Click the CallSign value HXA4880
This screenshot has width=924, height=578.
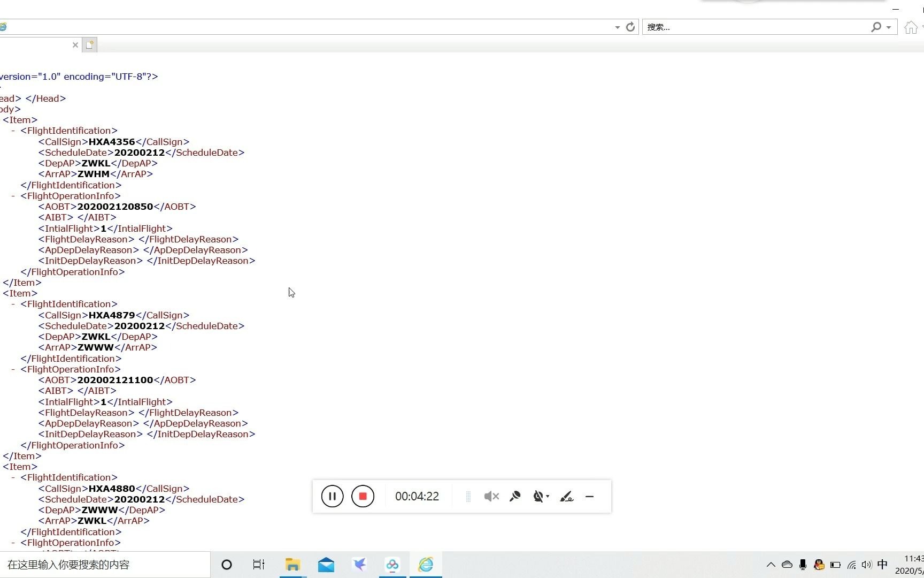coord(112,489)
